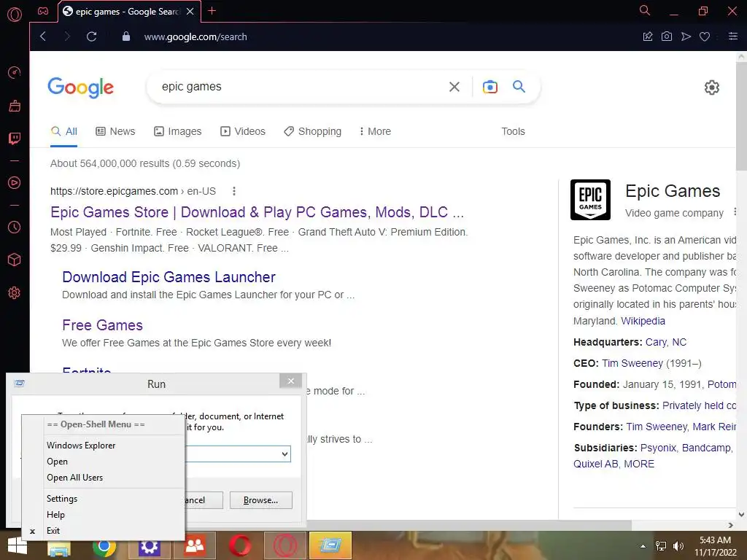Select Help in Open-Shell menu
Image resolution: width=747 pixels, height=560 pixels.
coord(55,515)
